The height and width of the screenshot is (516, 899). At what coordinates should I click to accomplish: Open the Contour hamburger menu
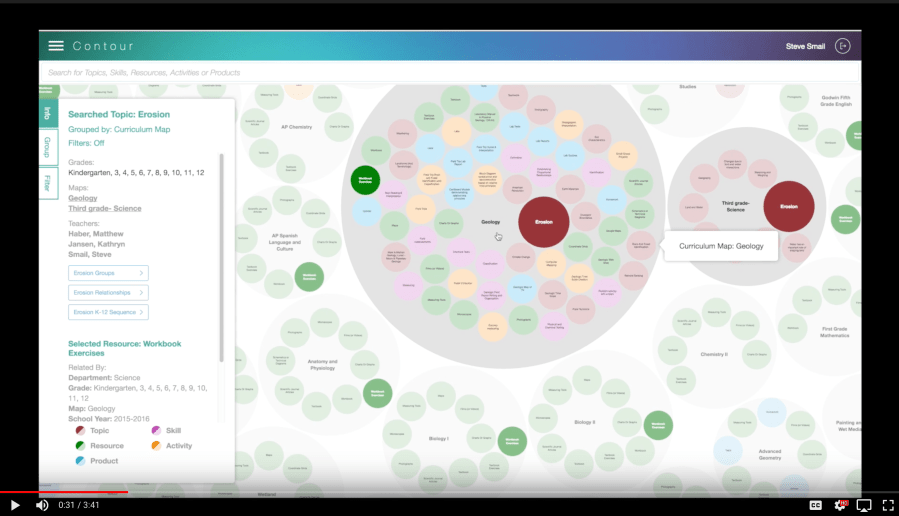(x=56, y=46)
